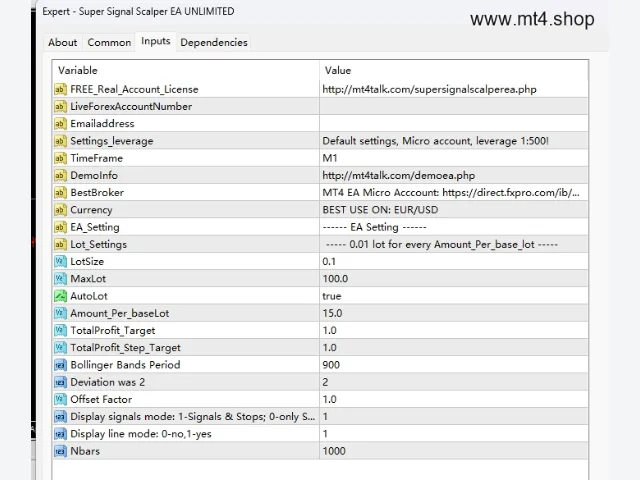640x480 pixels.
Task: Click the Lot_Settings value text
Action: (x=442, y=244)
